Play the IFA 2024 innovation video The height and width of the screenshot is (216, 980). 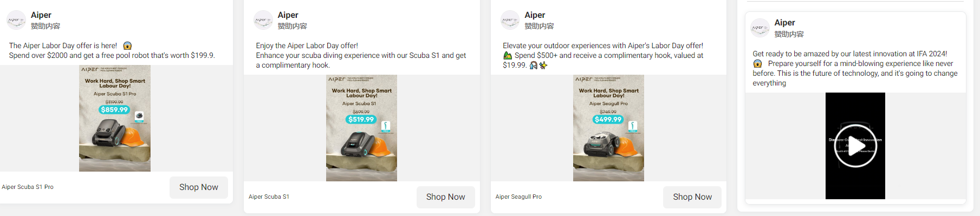pos(855,146)
